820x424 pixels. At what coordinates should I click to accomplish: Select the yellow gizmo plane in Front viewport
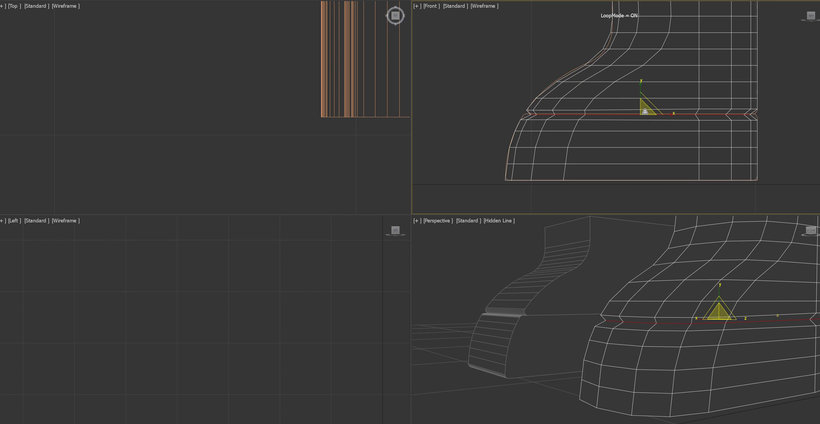(x=646, y=108)
